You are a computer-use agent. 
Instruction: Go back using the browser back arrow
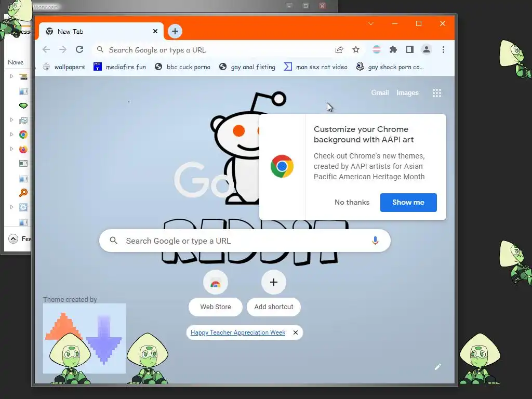46,49
